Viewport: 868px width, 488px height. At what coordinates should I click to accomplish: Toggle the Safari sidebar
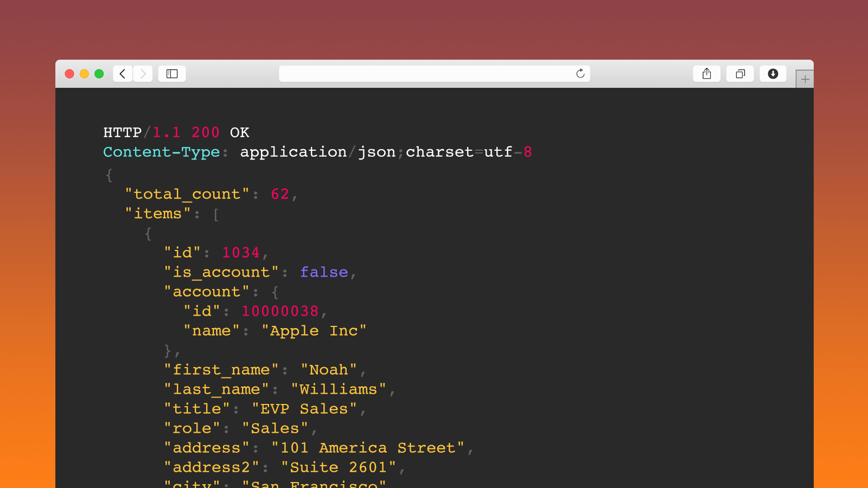tap(172, 74)
